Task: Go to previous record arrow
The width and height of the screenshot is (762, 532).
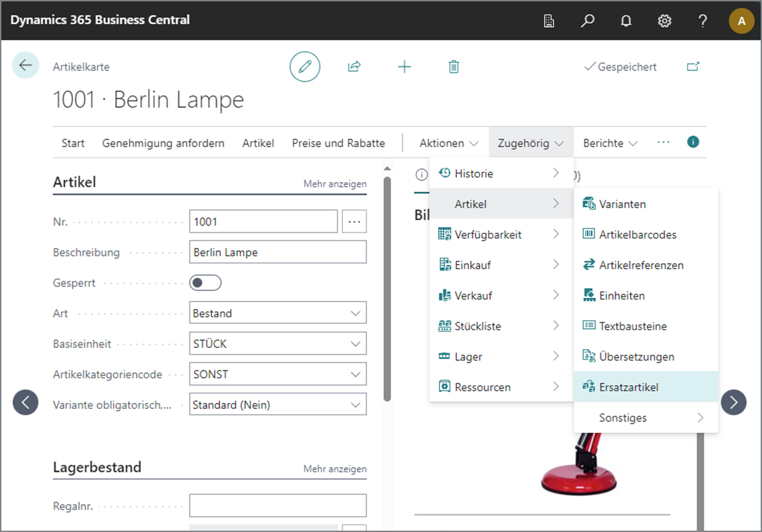Action: [25, 402]
